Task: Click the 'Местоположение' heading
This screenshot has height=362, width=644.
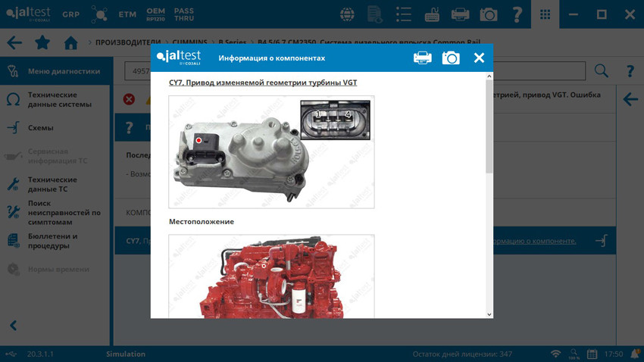Action: tap(202, 222)
